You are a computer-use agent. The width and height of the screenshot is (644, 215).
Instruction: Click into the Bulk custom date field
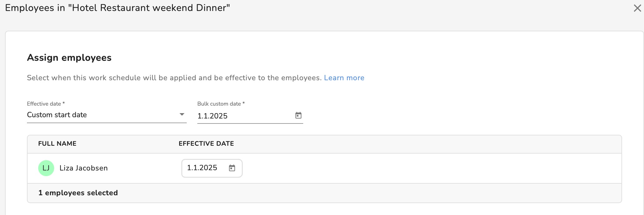point(250,116)
